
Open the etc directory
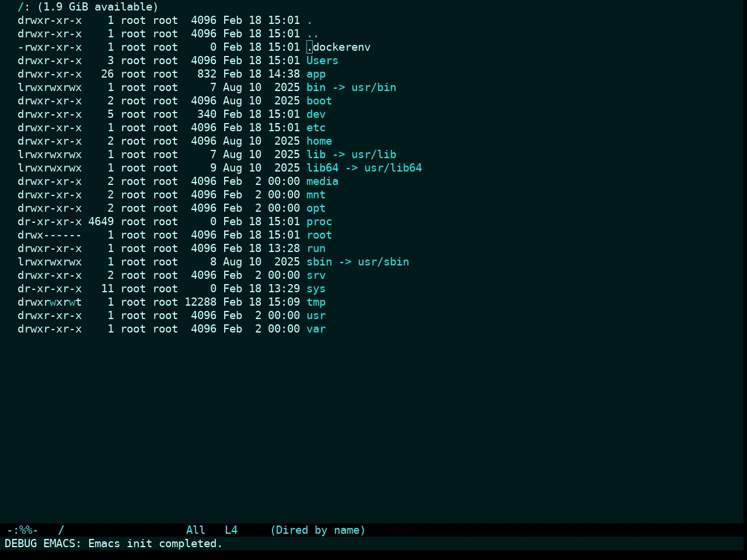[x=316, y=128]
